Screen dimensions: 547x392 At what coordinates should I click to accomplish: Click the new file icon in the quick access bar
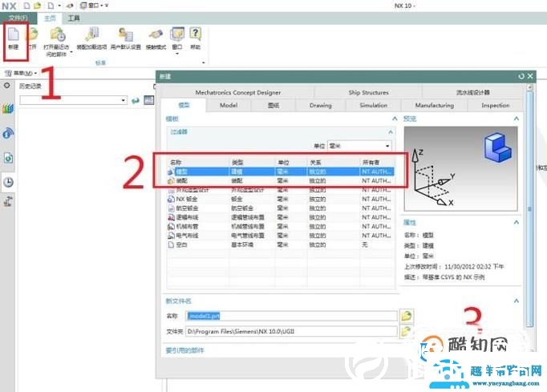(x=26, y=6)
